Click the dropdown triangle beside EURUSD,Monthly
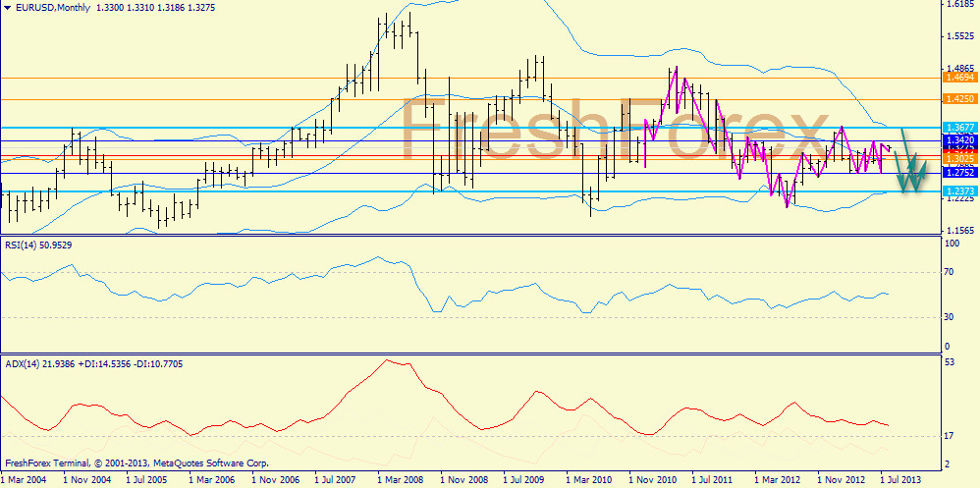 [x=8, y=8]
